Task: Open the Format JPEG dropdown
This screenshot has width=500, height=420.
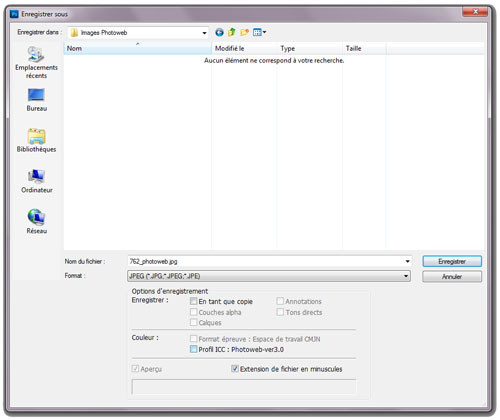Action: coord(269,276)
